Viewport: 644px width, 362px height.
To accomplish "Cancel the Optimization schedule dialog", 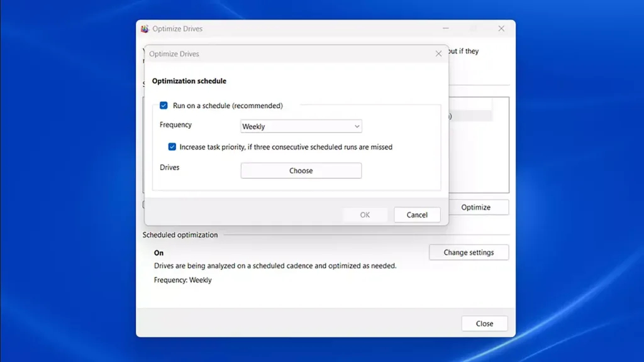I will click(417, 215).
